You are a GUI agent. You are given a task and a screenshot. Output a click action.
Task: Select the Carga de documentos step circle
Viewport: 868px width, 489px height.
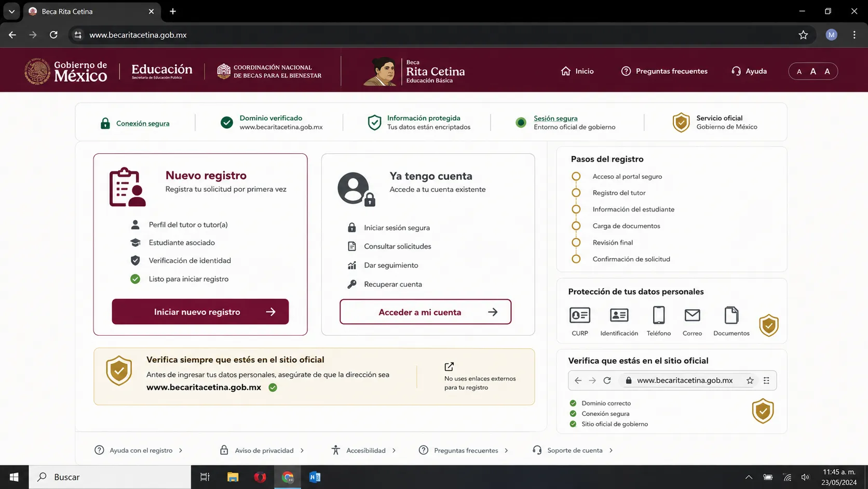576,226
